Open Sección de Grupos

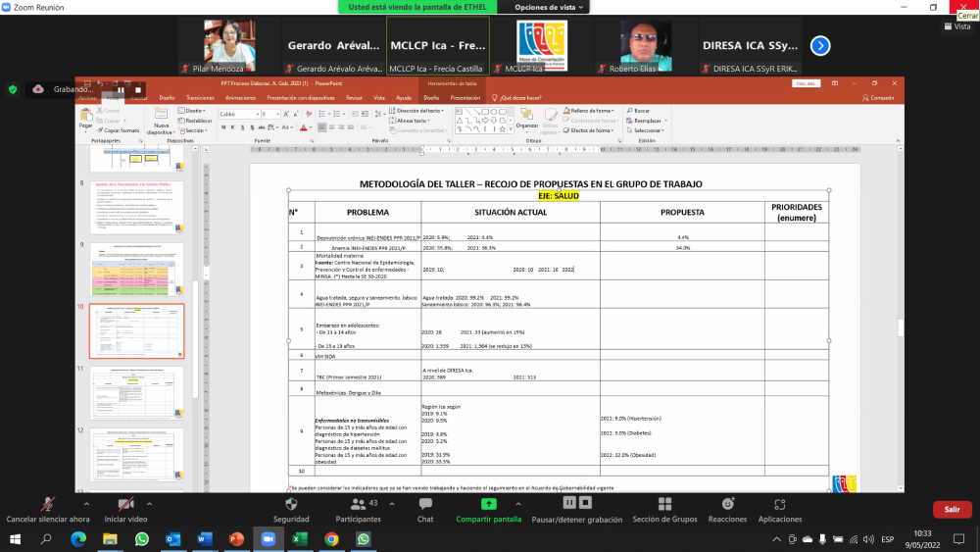663,503
